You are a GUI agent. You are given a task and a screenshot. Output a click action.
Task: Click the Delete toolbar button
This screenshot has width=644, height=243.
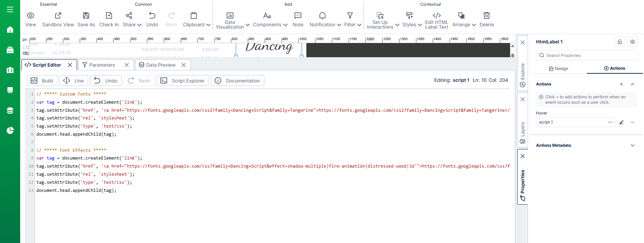point(487,20)
